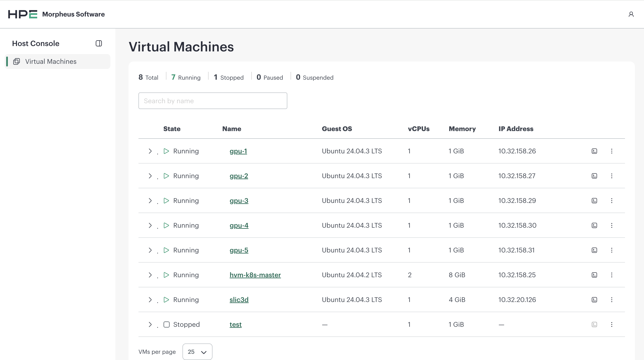The image size is (644, 360).
Task: Open actions menu for gpu-3
Action: (612, 200)
